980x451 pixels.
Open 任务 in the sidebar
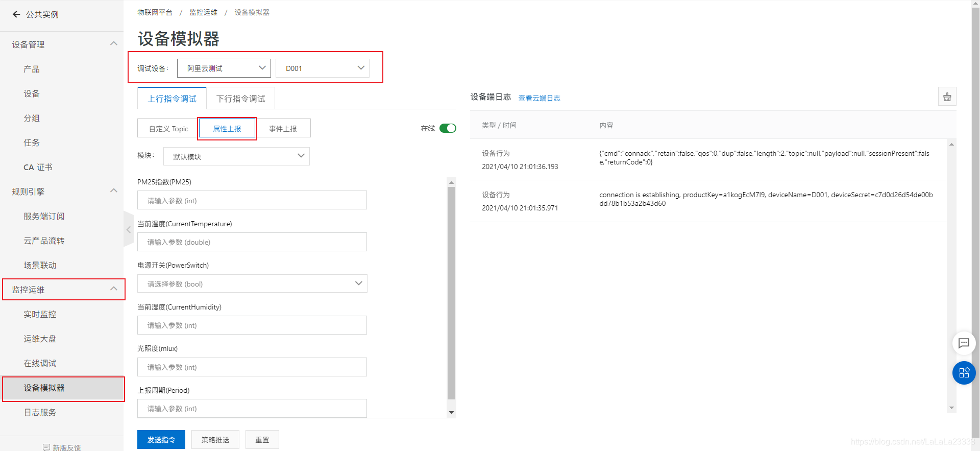(x=32, y=143)
